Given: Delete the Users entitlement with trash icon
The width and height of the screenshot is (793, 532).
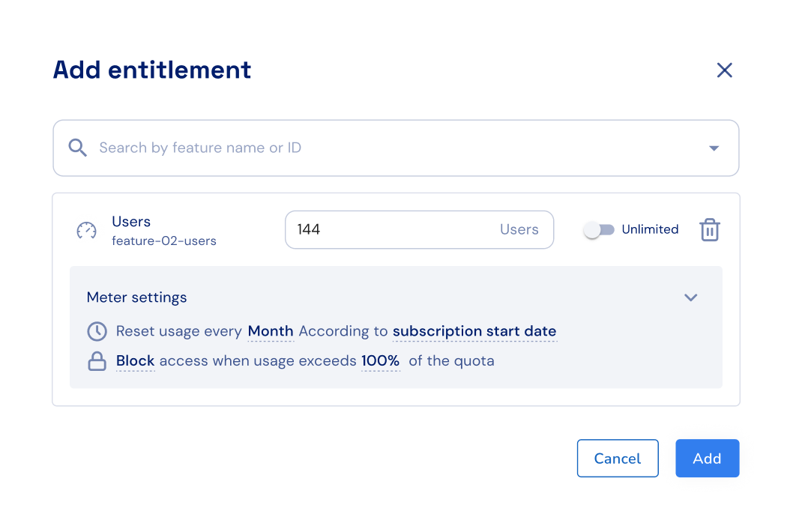Looking at the screenshot, I should pos(709,230).
